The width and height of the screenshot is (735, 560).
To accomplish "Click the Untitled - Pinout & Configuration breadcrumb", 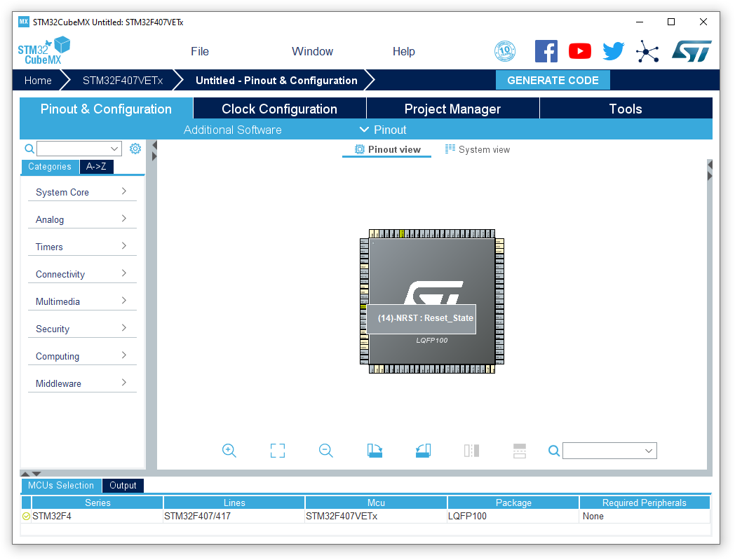I will [x=276, y=80].
